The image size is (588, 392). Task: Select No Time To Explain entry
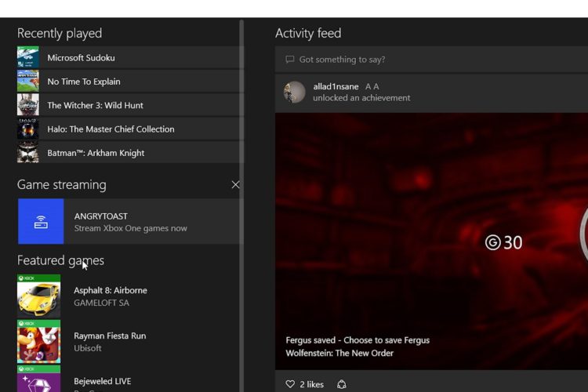click(x=130, y=81)
